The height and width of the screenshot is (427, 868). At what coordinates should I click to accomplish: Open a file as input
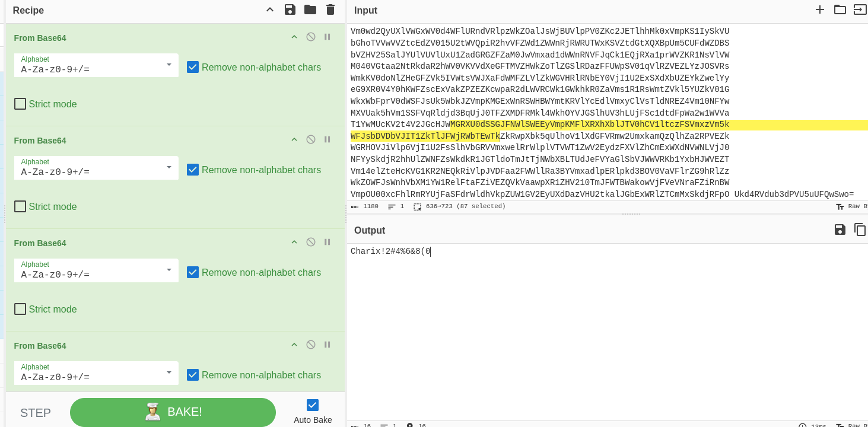860,9
